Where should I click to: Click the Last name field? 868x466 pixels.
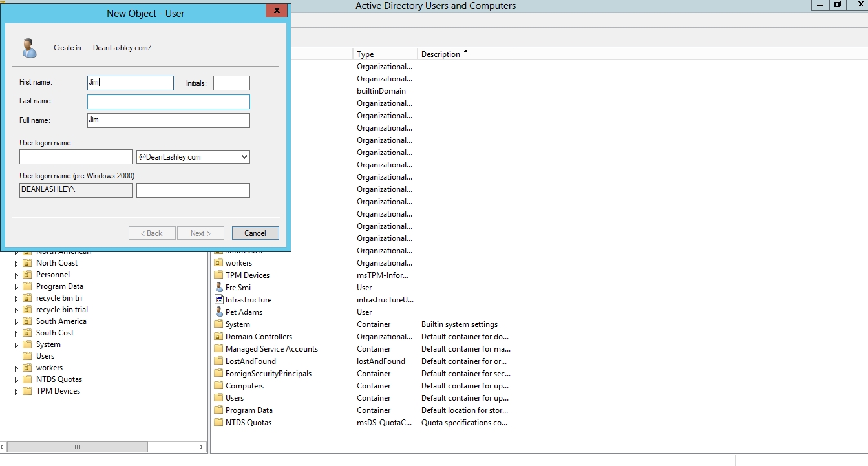pyautogui.click(x=169, y=101)
